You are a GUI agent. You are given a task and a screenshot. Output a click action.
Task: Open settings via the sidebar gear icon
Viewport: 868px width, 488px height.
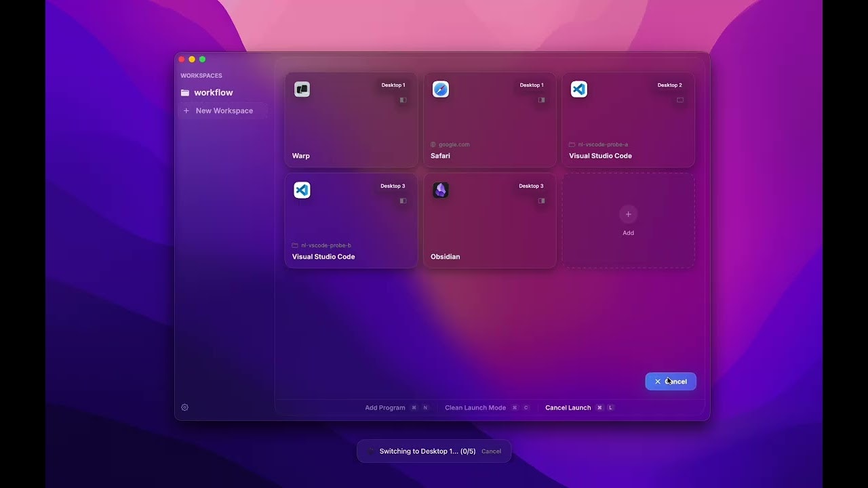184,407
